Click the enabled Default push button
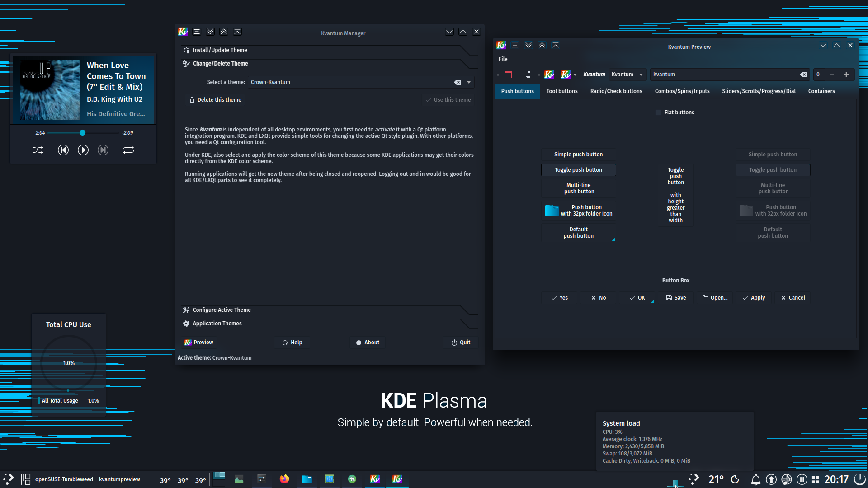 coord(579,233)
